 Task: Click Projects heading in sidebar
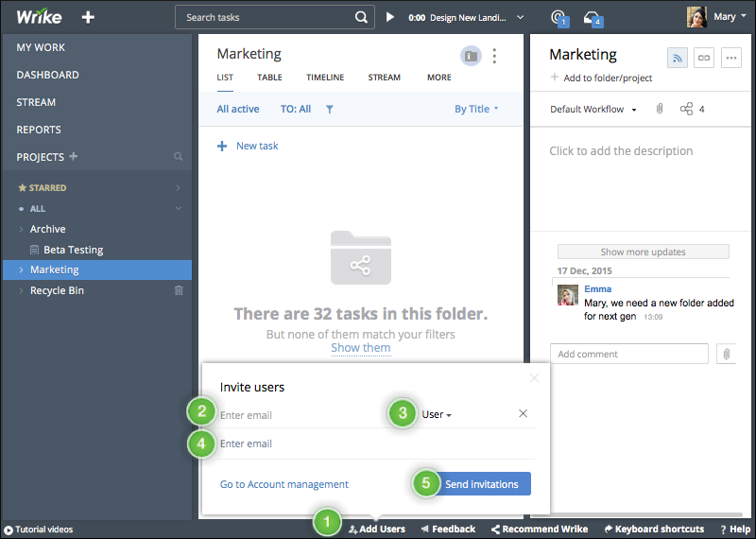[x=40, y=157]
